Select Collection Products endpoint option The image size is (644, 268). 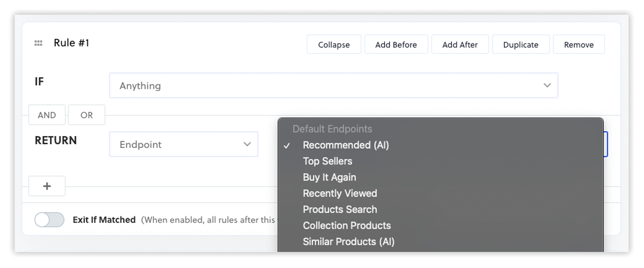pyautogui.click(x=347, y=225)
